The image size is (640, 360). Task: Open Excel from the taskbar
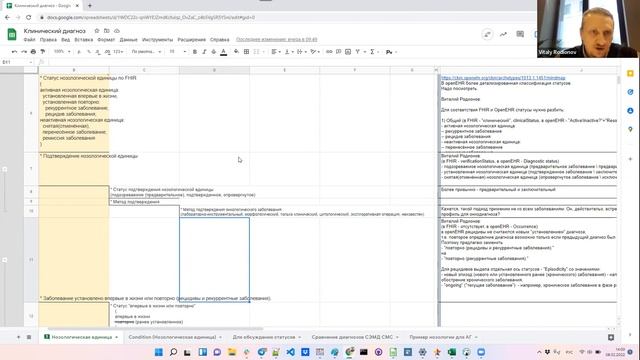(x=452, y=352)
